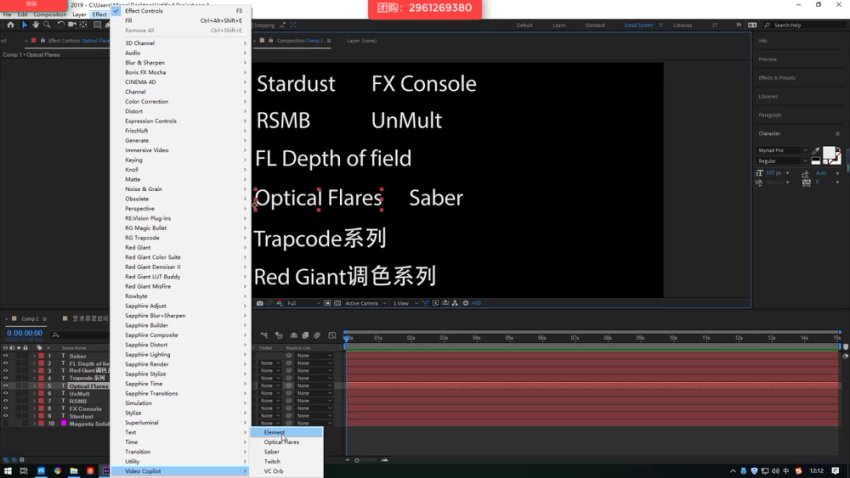Image resolution: width=850 pixels, height=478 pixels.
Task: Open the Preview panel
Action: (768, 60)
